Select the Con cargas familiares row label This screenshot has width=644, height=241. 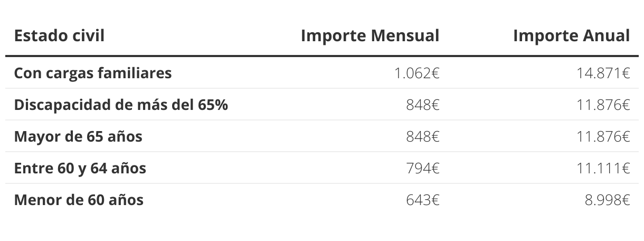click(x=93, y=73)
